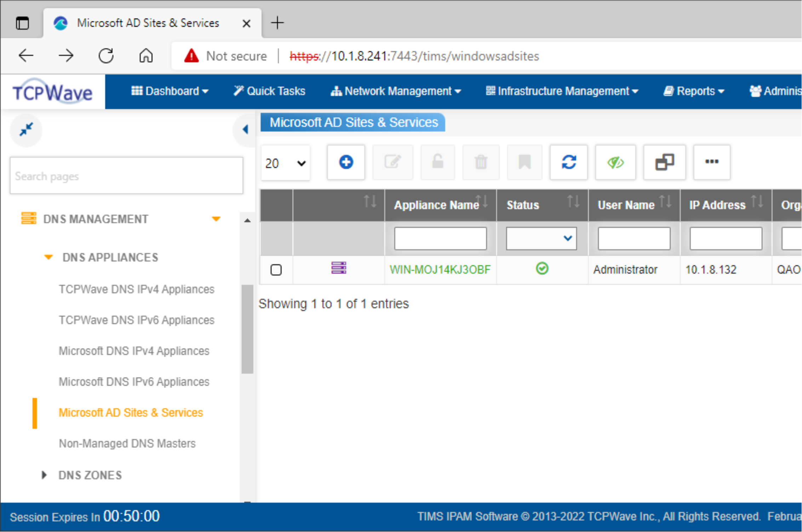The image size is (802, 532).
Task: Click the unlock padlock toolbar icon
Action: [x=438, y=162]
